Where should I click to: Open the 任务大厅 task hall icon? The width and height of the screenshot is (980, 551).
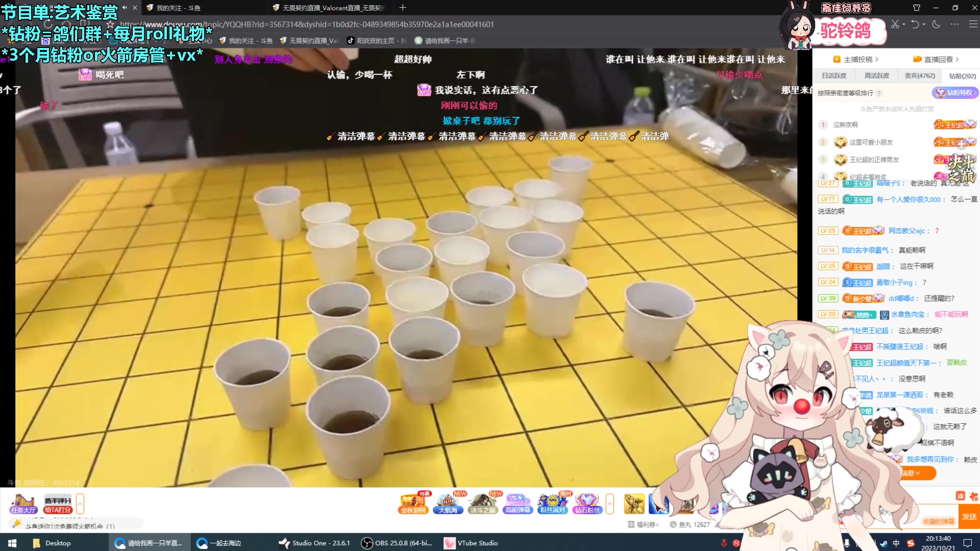[23, 504]
